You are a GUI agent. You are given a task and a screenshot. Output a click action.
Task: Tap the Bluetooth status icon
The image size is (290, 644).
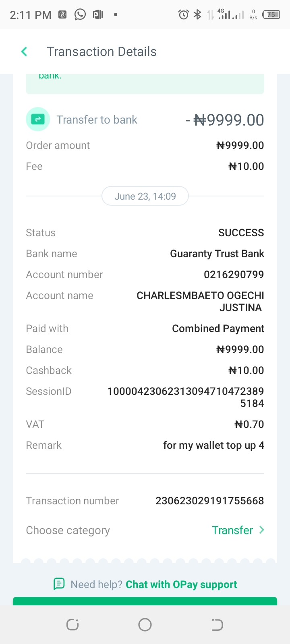197,15
